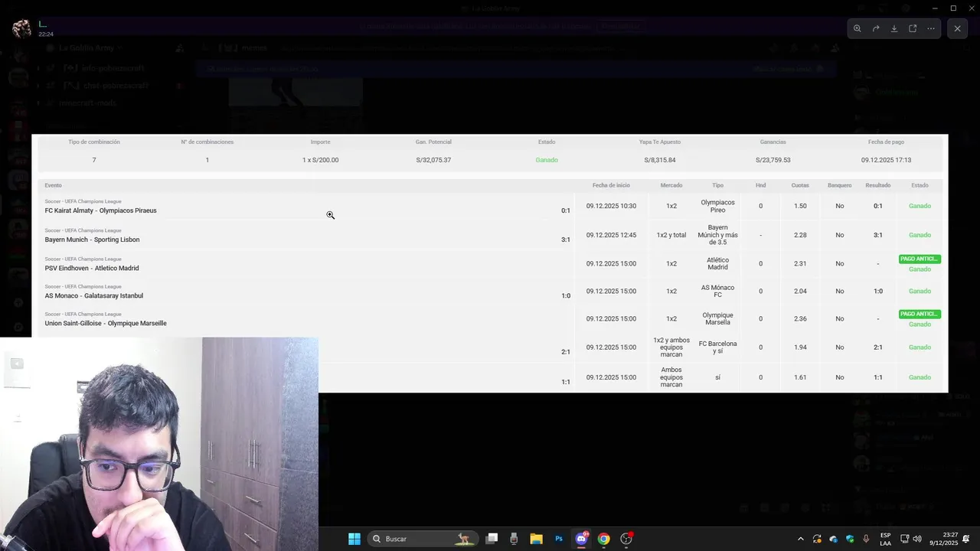
Task: Switch the ESP LAA input language
Action: 886,539
